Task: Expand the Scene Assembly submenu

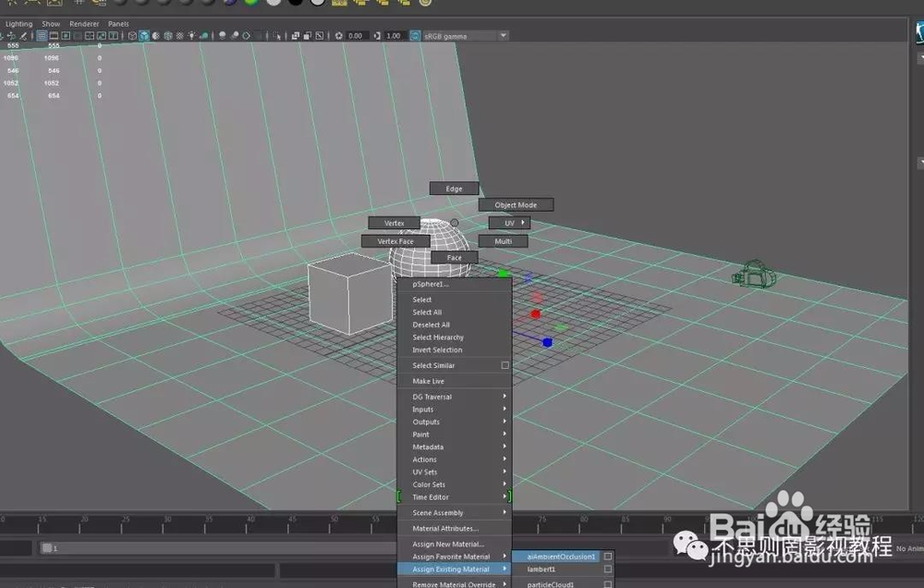Action: click(x=454, y=512)
